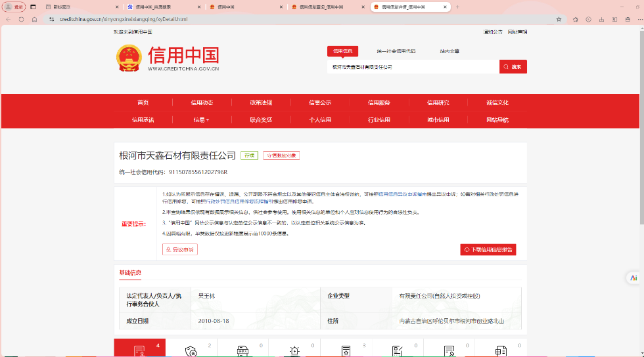644x357 pixels.
Task: Select the 基础信息 section tab
Action: pyautogui.click(x=130, y=272)
